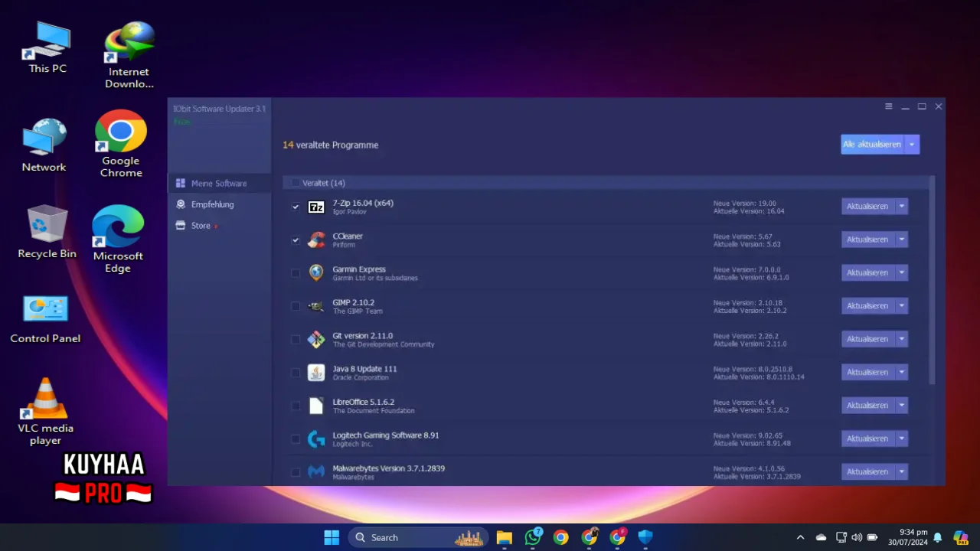Open Google Chrome desktop shortcut
Image resolution: width=980 pixels, height=551 pixels.
click(121, 144)
